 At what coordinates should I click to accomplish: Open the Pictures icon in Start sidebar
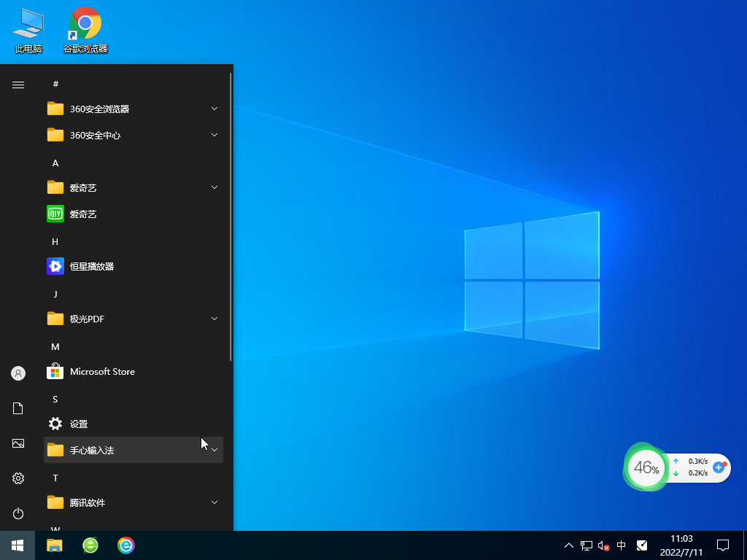pyautogui.click(x=18, y=443)
